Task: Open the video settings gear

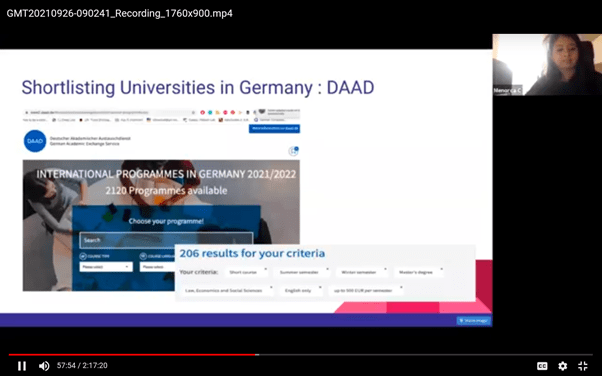Action: (562, 366)
